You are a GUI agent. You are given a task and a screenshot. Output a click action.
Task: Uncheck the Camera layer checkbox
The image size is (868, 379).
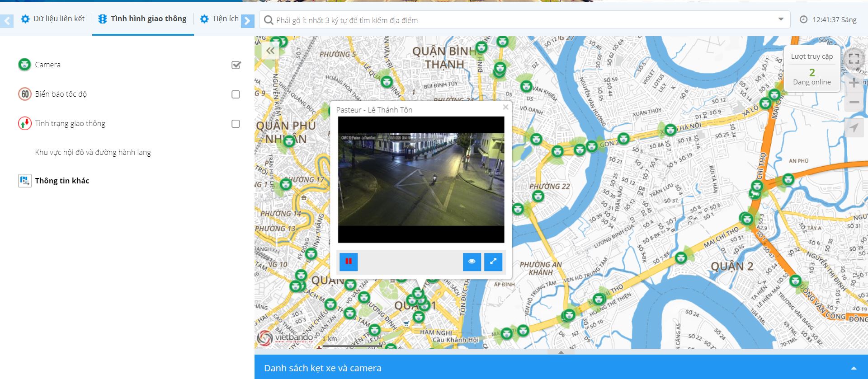click(x=236, y=65)
